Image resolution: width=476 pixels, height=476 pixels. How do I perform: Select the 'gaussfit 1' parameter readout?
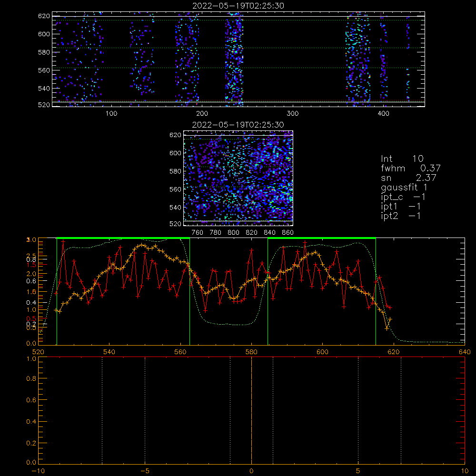(404, 187)
